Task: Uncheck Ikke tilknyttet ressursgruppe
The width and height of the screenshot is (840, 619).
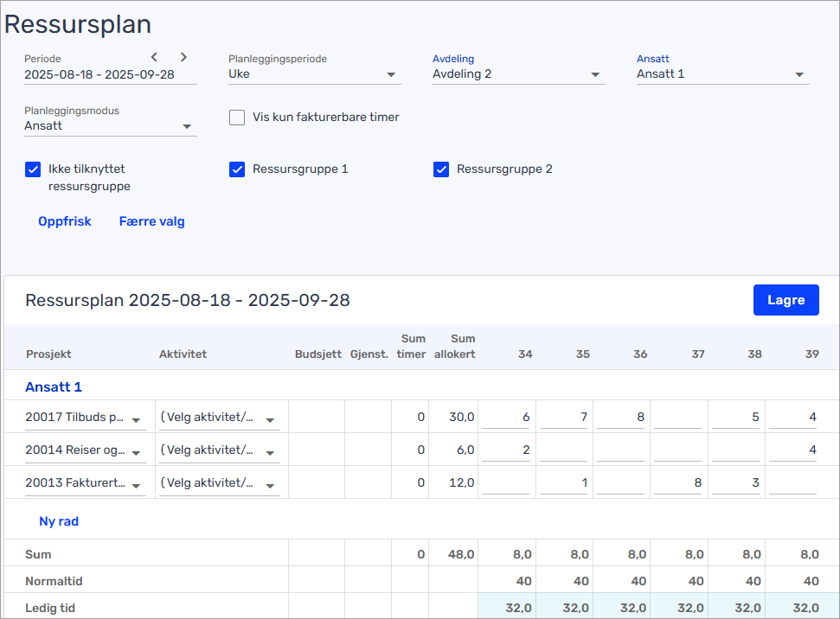Action: click(33, 169)
